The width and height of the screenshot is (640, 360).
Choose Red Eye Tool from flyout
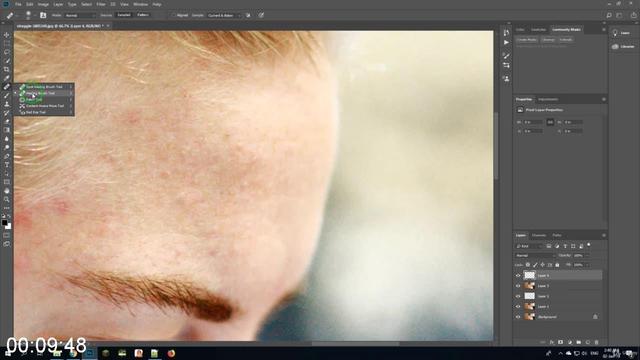click(x=44, y=112)
